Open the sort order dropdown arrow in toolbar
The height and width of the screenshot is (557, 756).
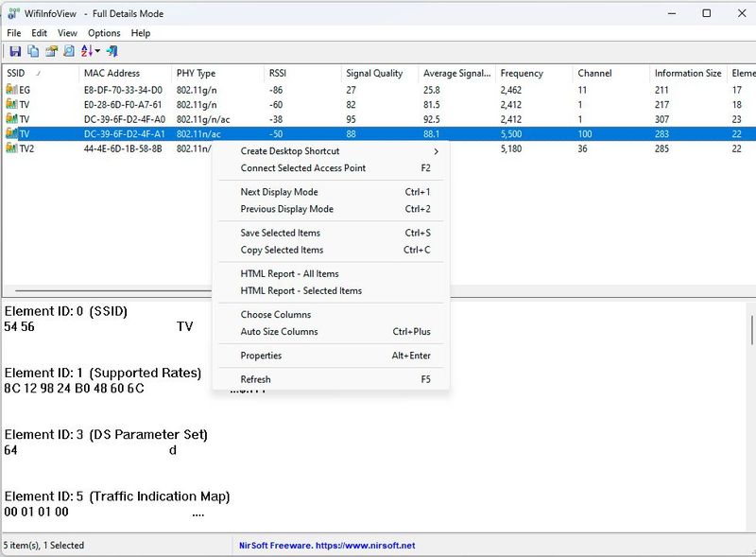tap(97, 51)
